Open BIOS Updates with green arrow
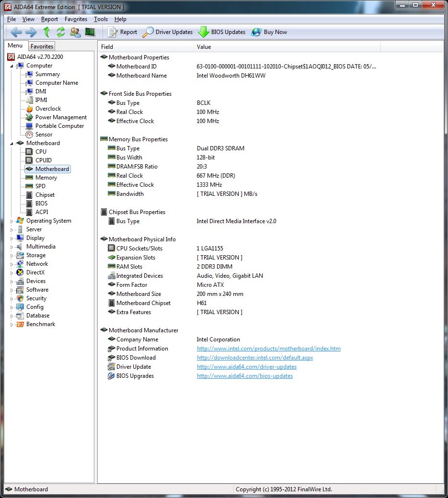 click(222, 32)
